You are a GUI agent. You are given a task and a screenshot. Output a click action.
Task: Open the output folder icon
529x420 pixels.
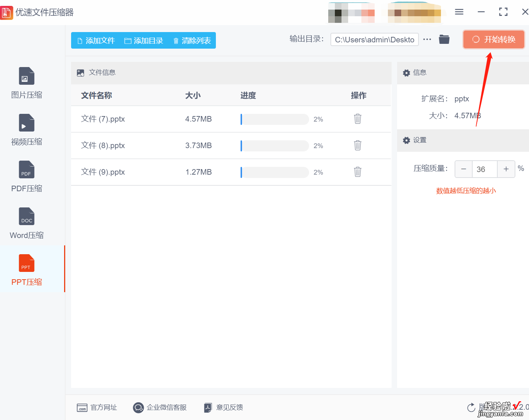444,39
